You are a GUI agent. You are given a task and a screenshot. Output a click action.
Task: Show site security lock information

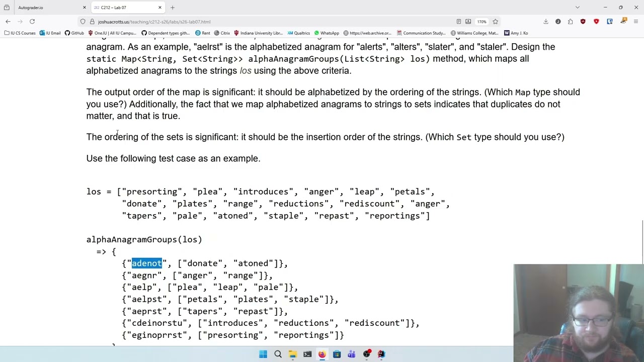click(x=92, y=22)
